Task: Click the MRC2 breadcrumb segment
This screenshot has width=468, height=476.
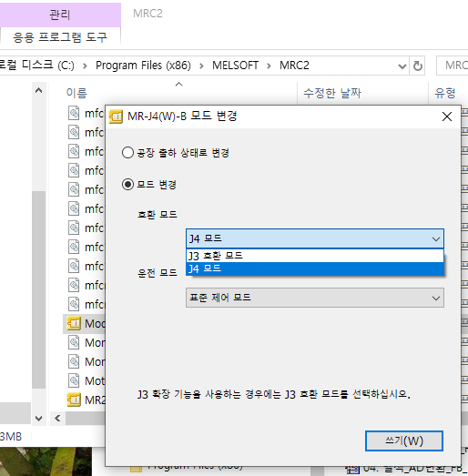Action: coord(294,66)
